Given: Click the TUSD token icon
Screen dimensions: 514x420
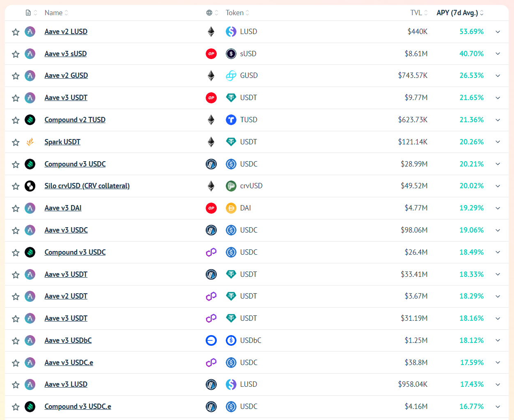Looking at the screenshot, I should click(231, 120).
